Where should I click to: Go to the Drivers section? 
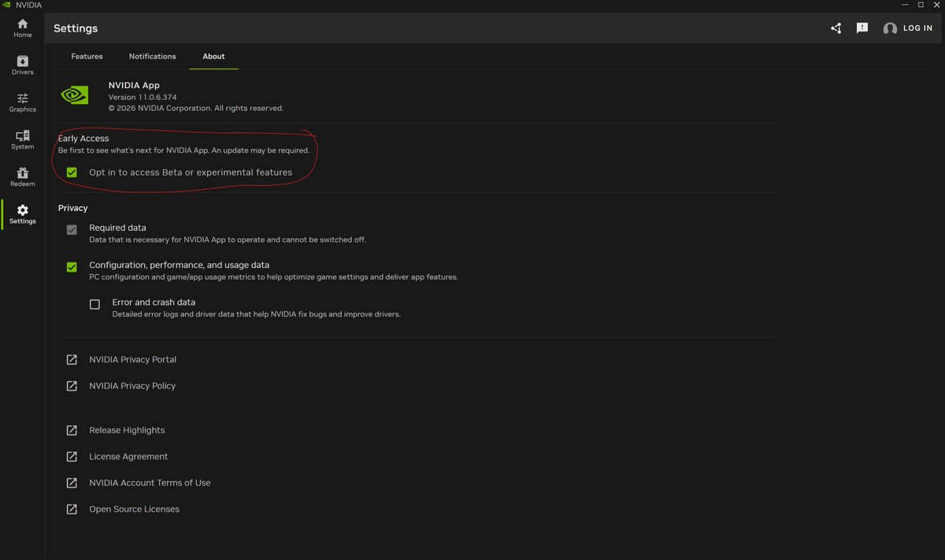pos(22,65)
